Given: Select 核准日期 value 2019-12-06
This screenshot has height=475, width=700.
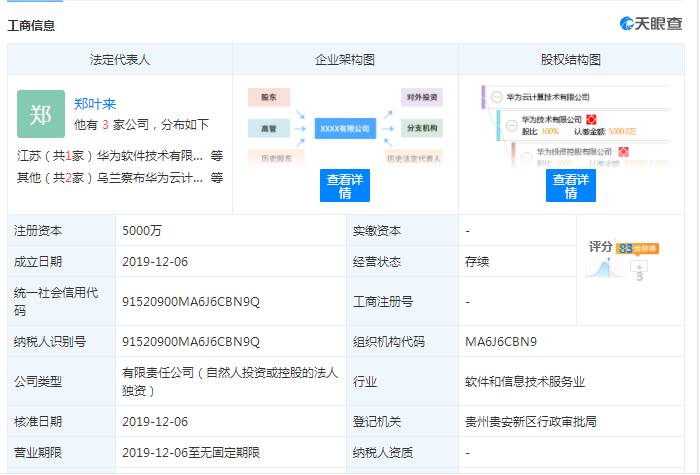Looking at the screenshot, I should 155,421.
